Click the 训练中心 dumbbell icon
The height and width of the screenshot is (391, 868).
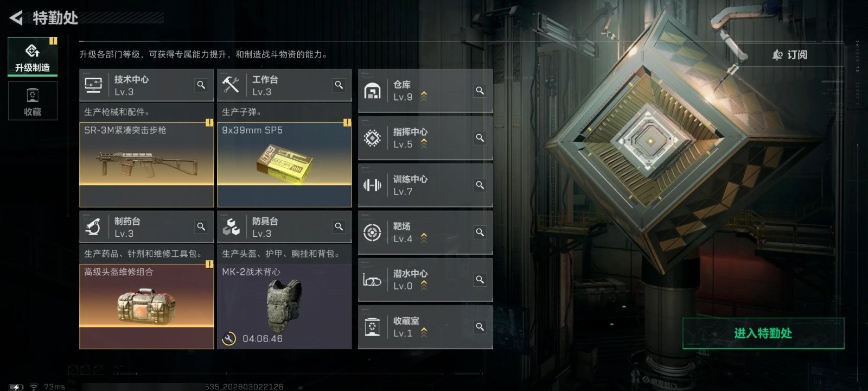tap(372, 185)
